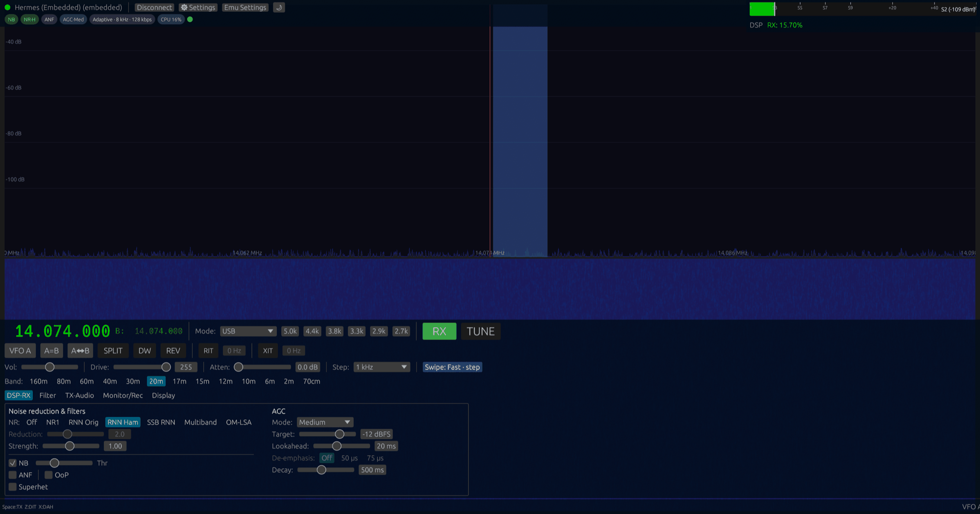Open the Mode USB dropdown

[x=248, y=331]
